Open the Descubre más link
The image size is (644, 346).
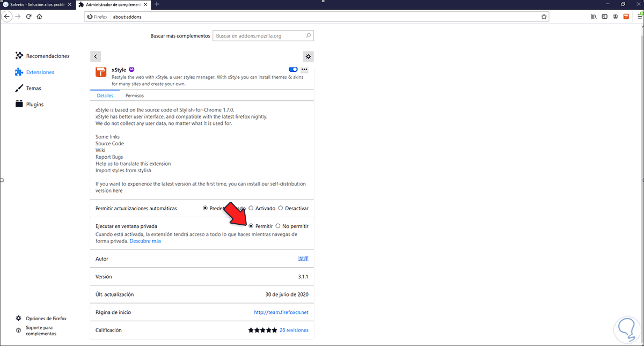point(145,241)
